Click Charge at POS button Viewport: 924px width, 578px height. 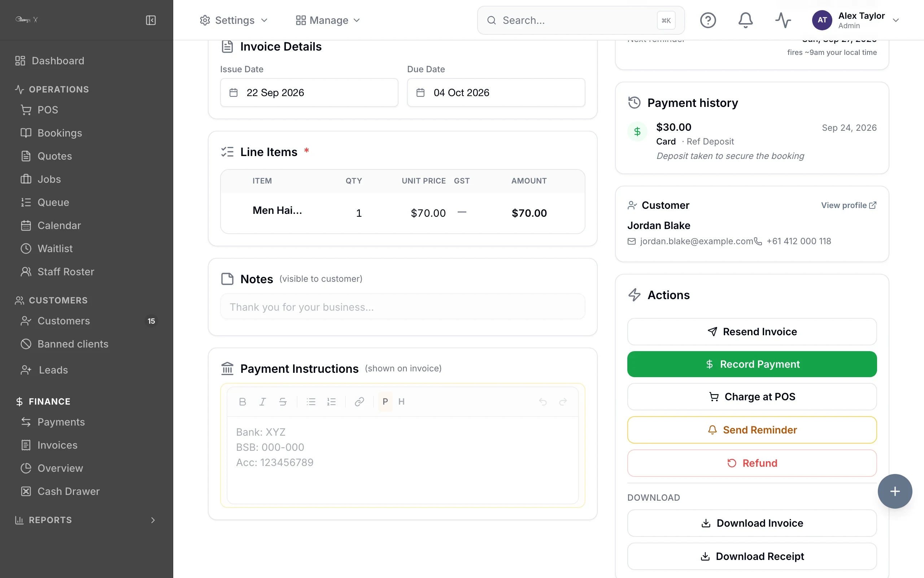point(752,397)
